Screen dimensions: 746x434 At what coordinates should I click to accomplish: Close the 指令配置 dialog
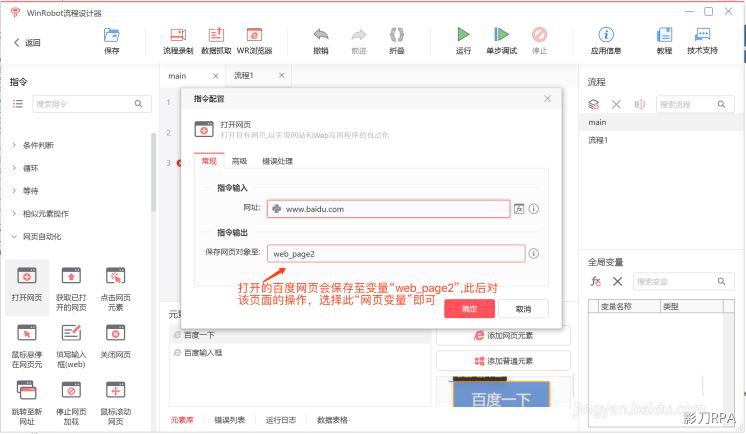point(547,98)
